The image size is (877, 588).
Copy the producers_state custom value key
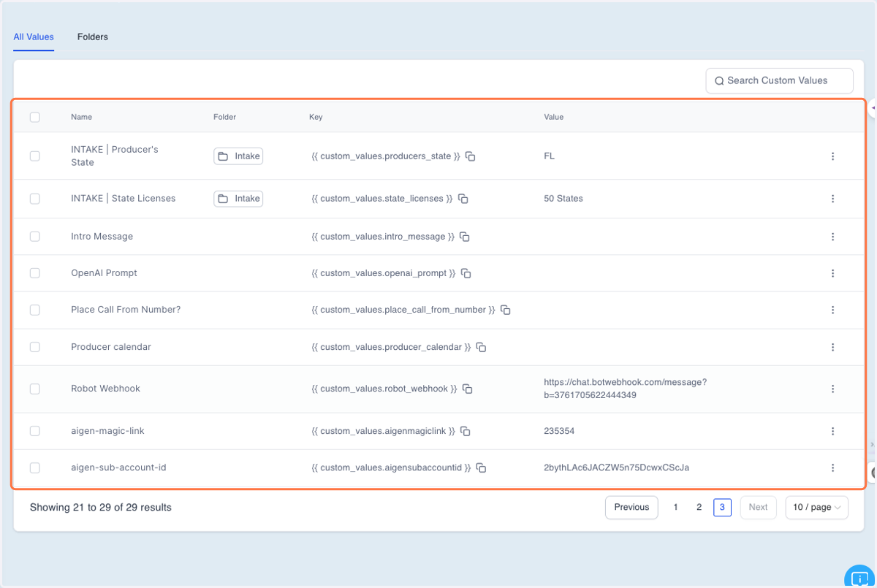471,156
